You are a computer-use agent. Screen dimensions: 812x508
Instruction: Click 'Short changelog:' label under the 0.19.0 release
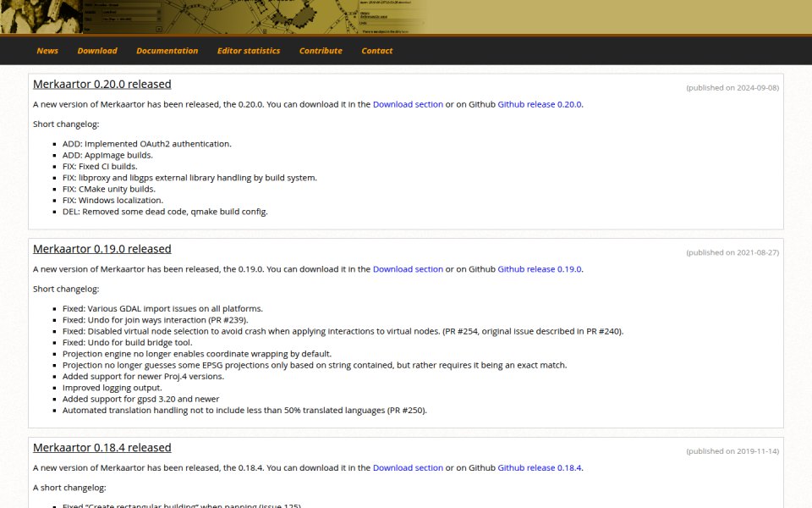click(x=66, y=289)
